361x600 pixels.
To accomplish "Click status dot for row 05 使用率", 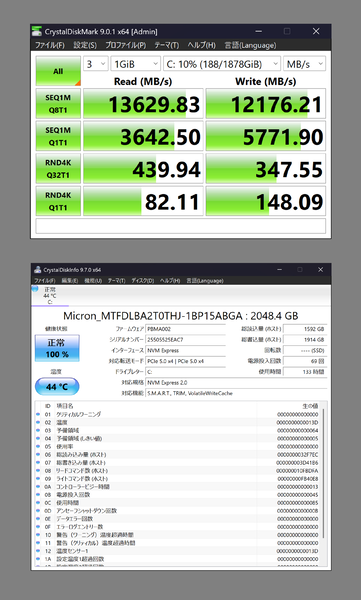I will tap(38, 446).
